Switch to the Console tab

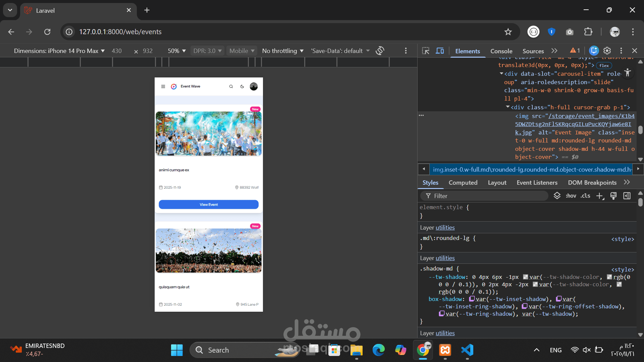pyautogui.click(x=501, y=51)
